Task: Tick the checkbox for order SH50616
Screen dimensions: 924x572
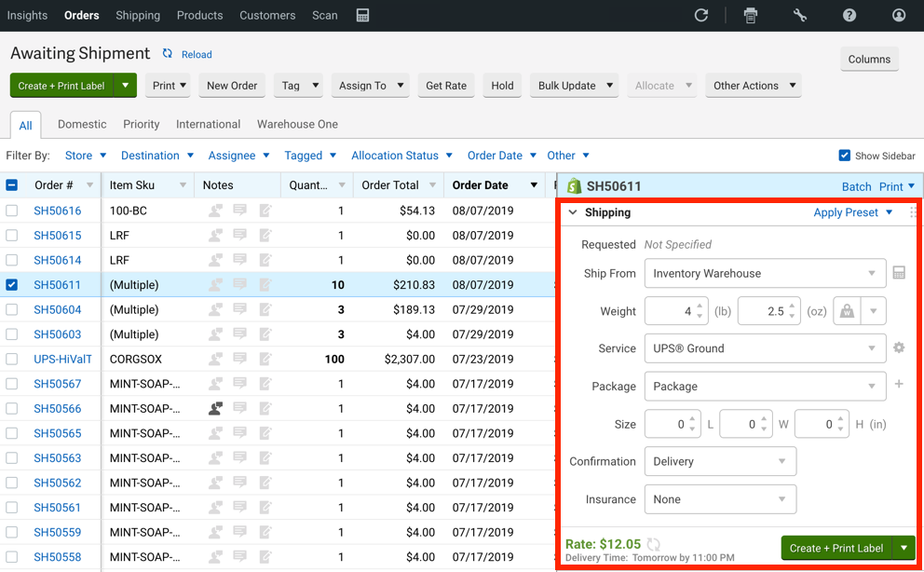Action: (12, 211)
